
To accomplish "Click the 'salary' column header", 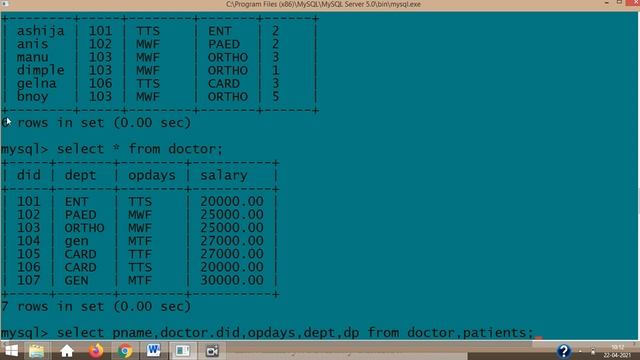I will coord(224,176).
